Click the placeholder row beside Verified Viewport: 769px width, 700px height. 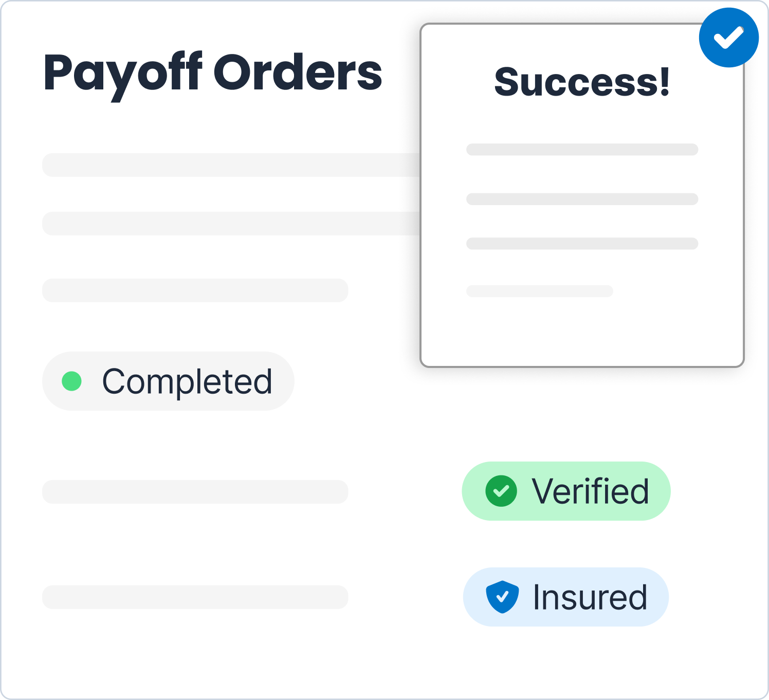point(195,492)
